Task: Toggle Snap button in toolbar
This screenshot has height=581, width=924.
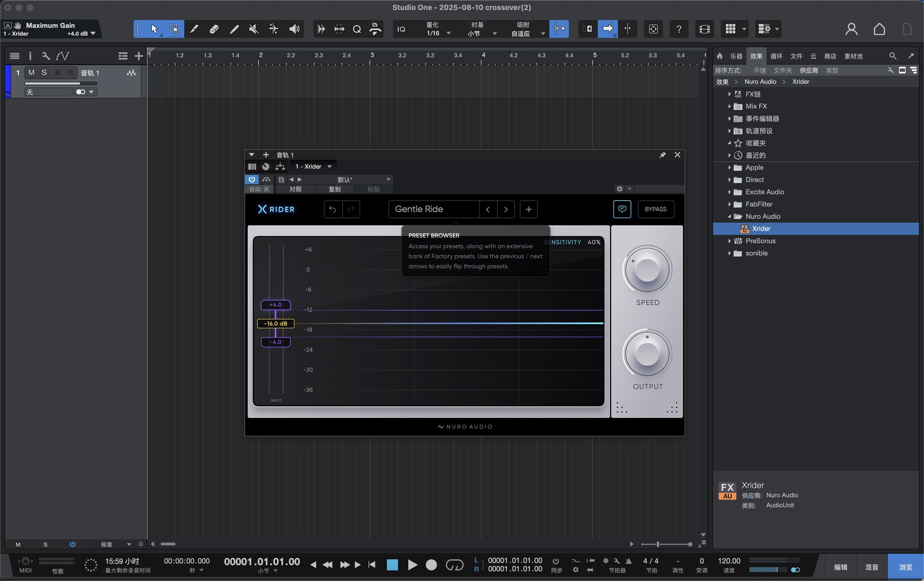Action: click(559, 29)
